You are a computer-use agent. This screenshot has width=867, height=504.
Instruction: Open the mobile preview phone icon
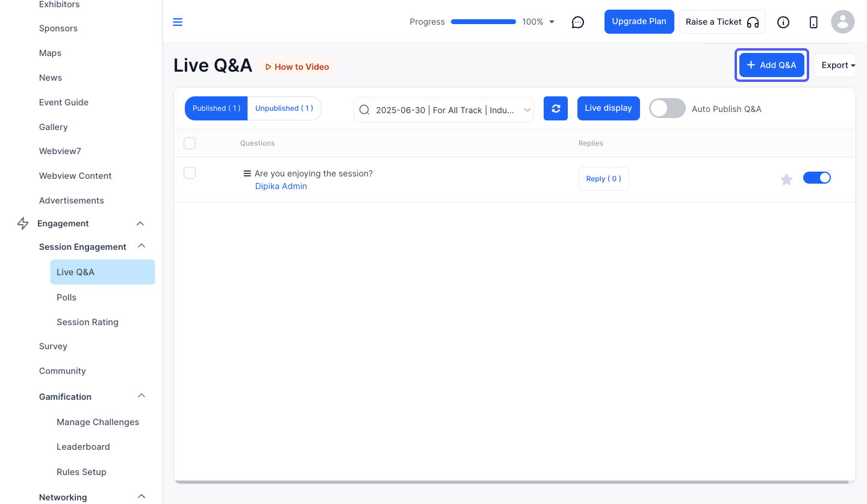tap(813, 22)
